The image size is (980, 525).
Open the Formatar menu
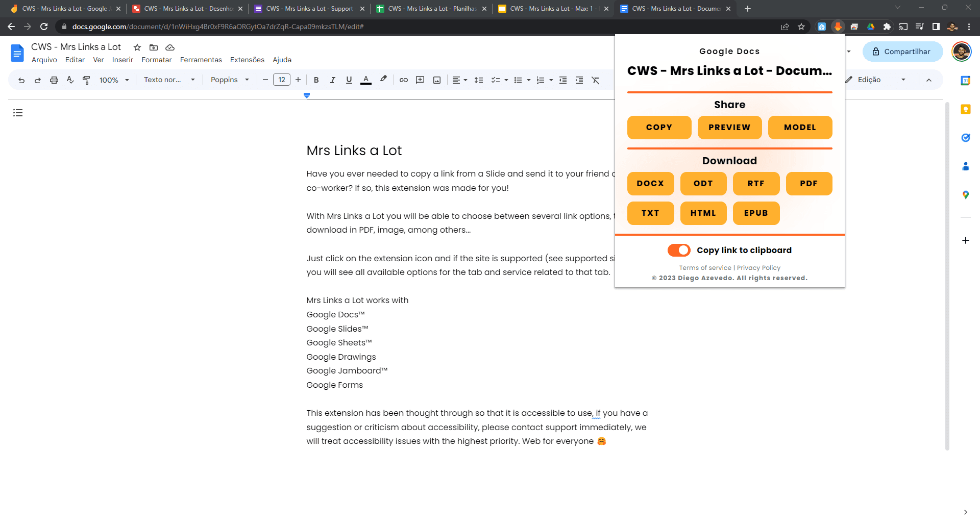(x=157, y=60)
